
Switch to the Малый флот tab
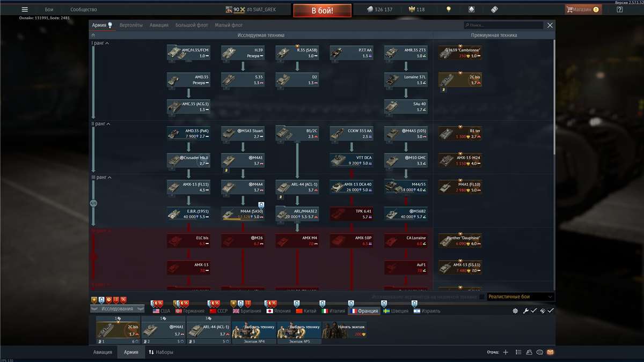[229, 25]
